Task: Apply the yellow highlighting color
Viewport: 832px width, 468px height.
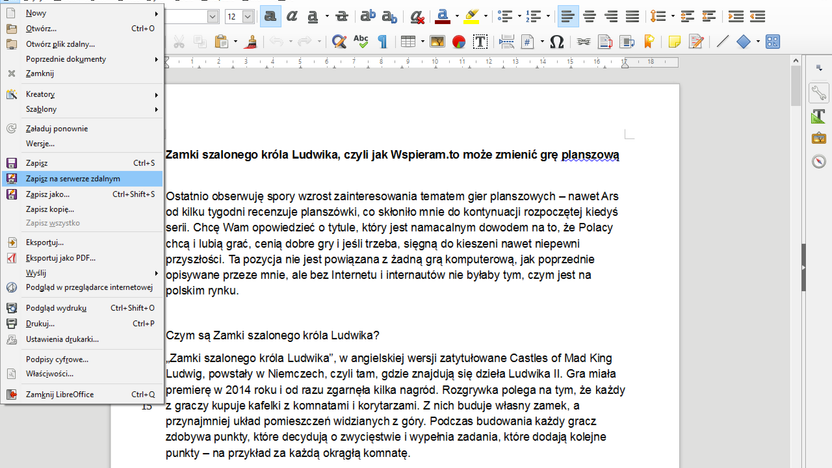Action: pos(471,16)
